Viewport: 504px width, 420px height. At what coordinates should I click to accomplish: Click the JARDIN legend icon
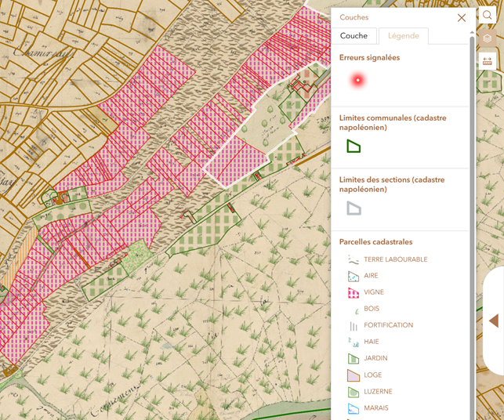pos(354,358)
